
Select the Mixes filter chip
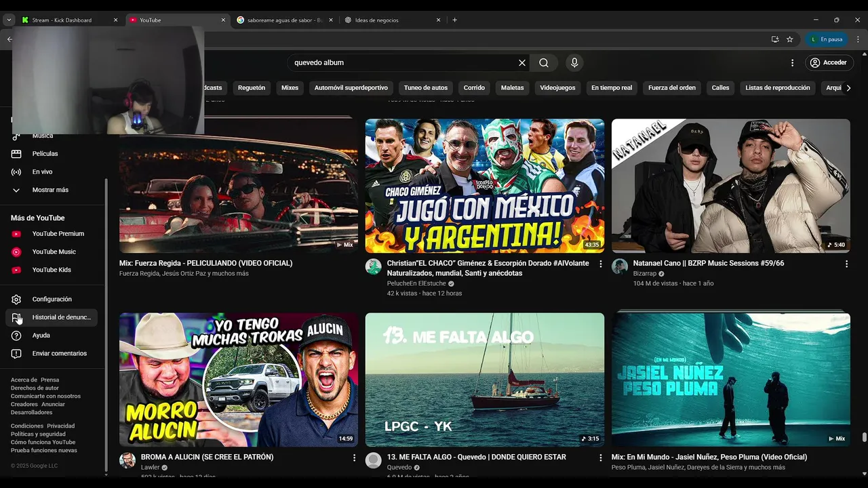[x=290, y=87]
